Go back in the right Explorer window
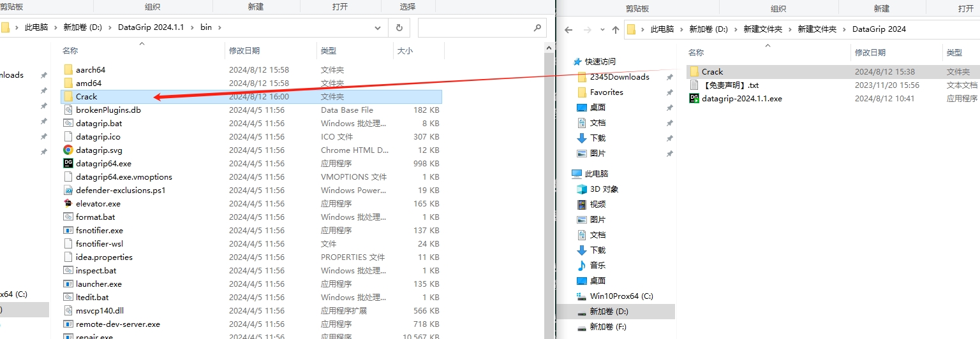 pos(569,29)
